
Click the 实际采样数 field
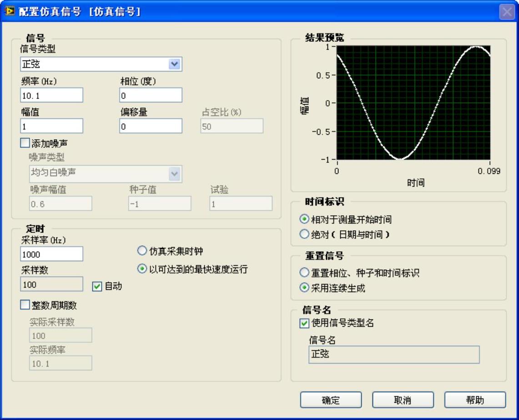click(60, 335)
